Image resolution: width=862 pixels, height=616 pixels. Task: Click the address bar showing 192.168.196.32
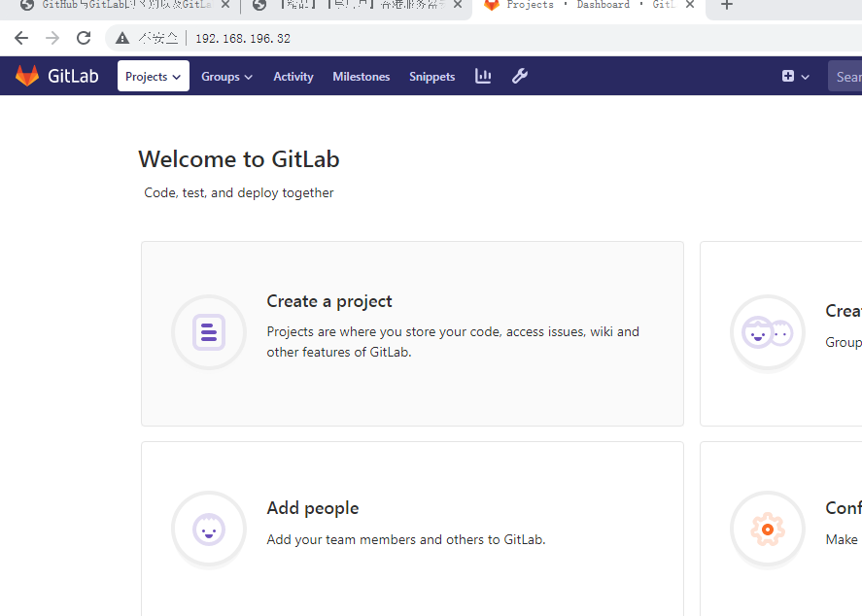(x=484, y=38)
